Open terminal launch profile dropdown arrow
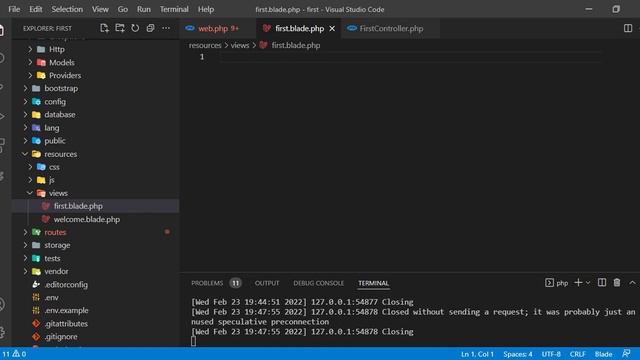Viewport: 640px width, 360px height. 588,283
